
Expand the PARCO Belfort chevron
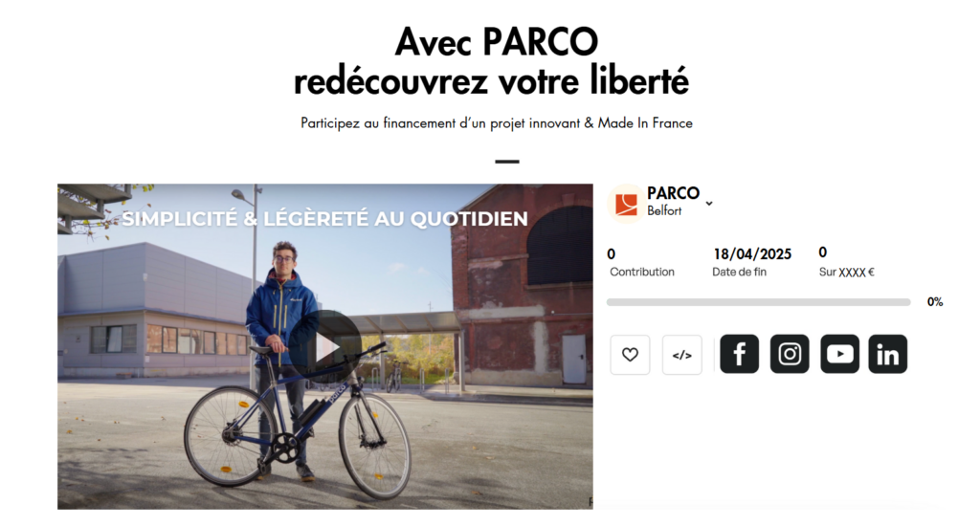coord(709,204)
